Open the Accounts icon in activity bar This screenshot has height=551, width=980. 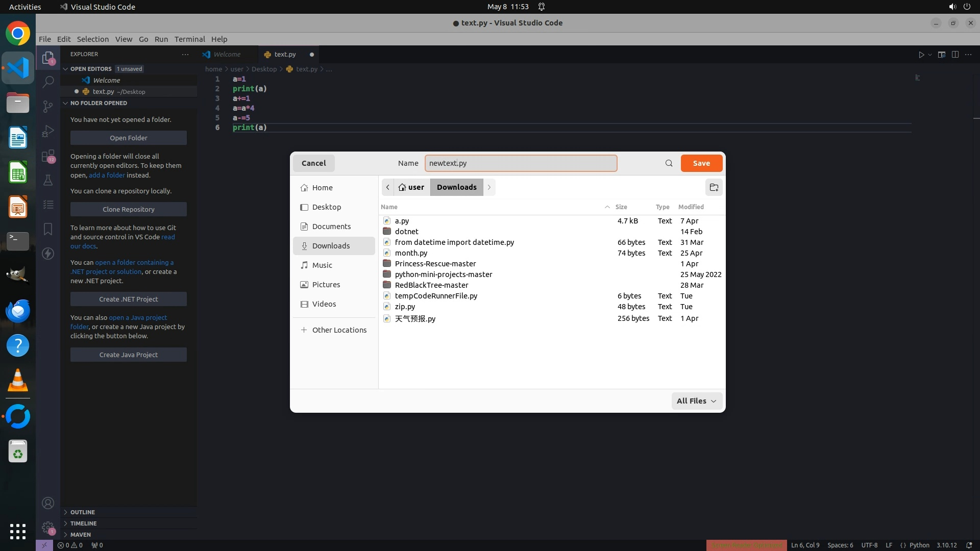pos(48,503)
